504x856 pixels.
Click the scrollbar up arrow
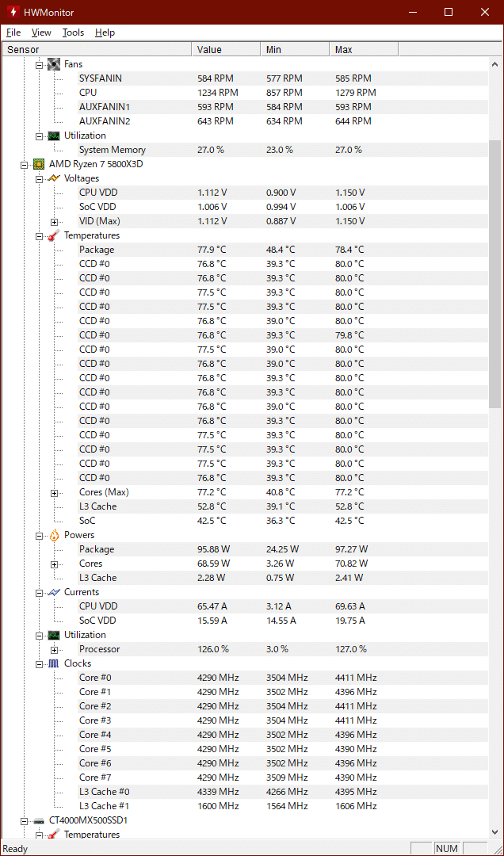495,63
